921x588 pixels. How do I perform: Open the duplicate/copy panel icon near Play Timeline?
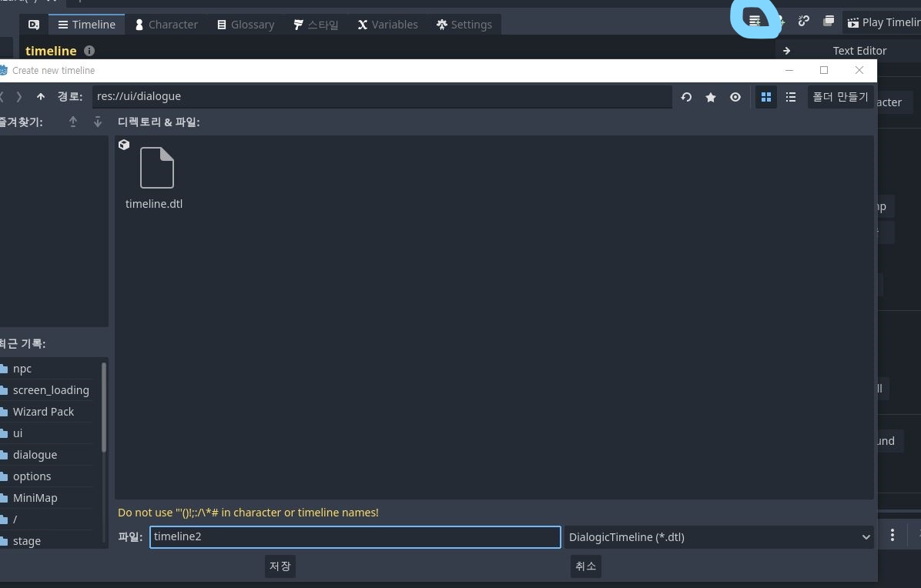829,21
